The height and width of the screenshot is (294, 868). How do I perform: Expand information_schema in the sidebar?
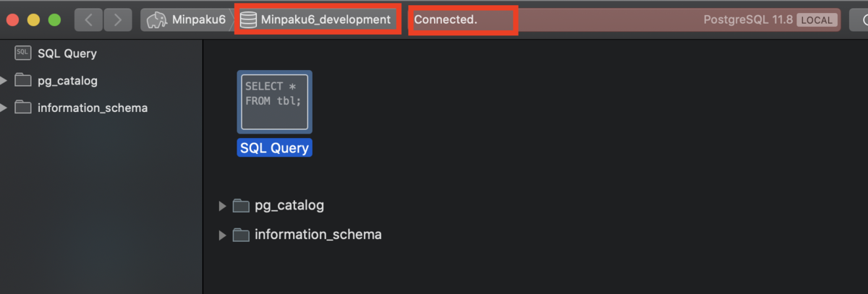click(x=4, y=108)
